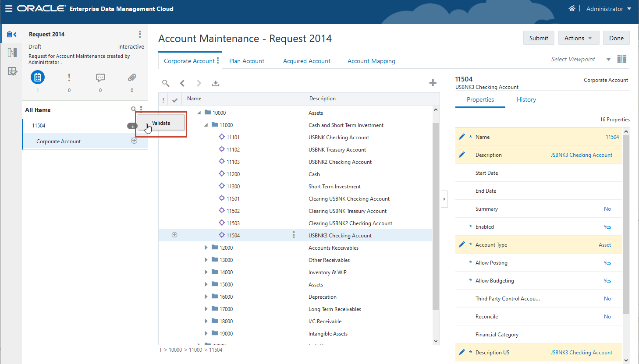The image size is (639, 364).
Task: Click the 11000 breadcrumb link
Action: tap(195, 350)
